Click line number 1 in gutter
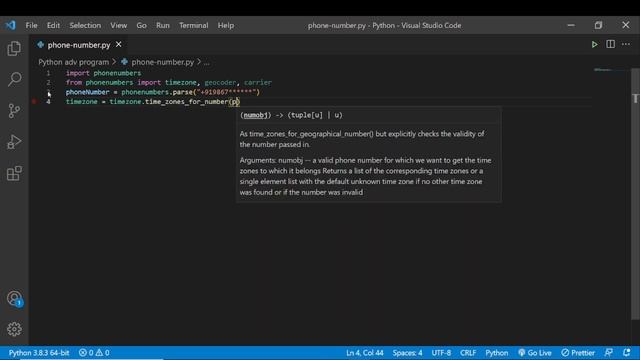The image size is (640, 360). [48, 73]
